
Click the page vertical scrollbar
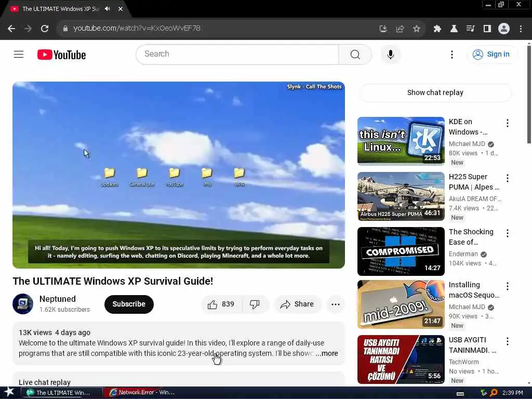tap(529, 95)
